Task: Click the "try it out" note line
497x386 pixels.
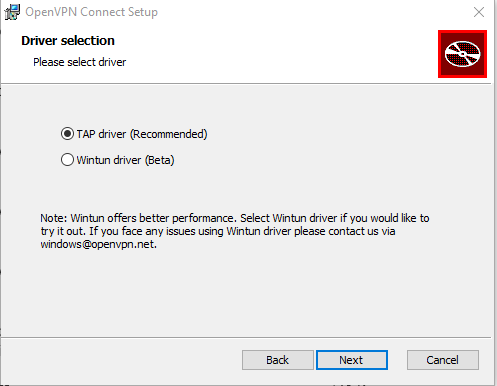Action: click(218, 231)
